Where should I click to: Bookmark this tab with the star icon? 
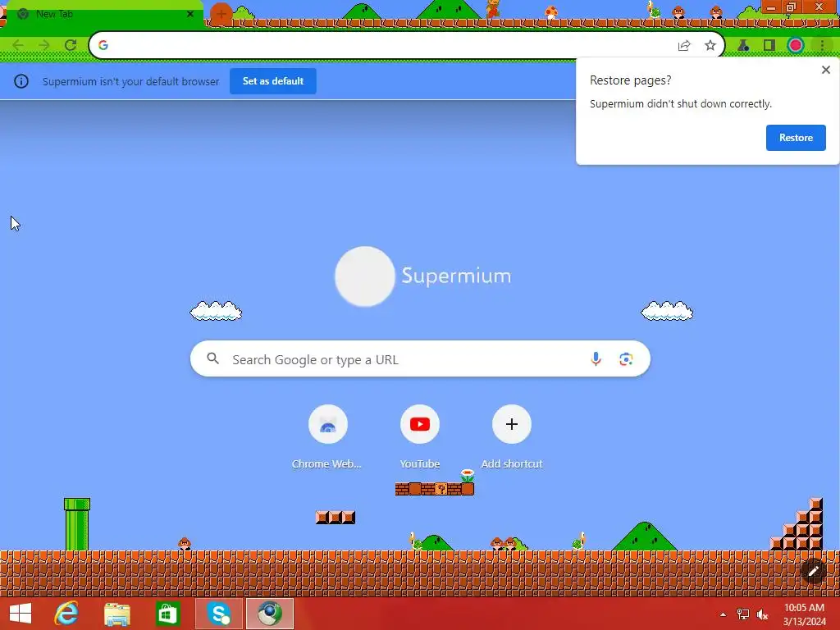(x=710, y=46)
